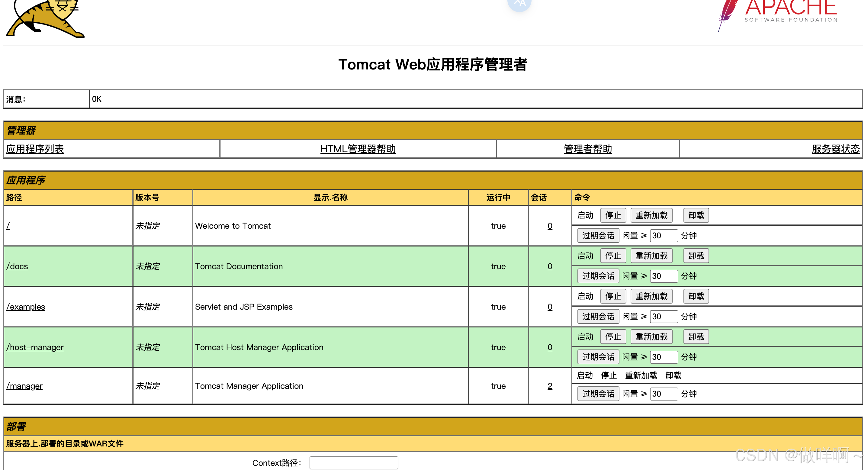Click the 显示.名称 column header
The height and width of the screenshot is (470, 868).
pyautogui.click(x=330, y=198)
